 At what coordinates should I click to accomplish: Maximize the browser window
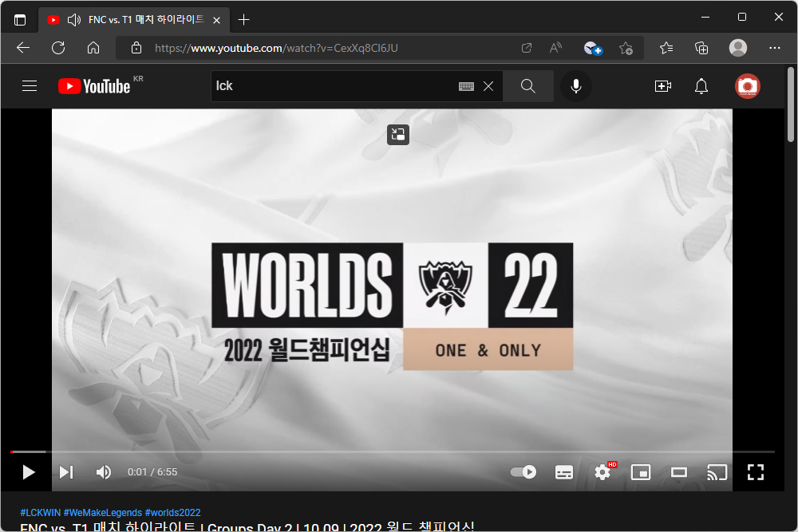click(742, 18)
